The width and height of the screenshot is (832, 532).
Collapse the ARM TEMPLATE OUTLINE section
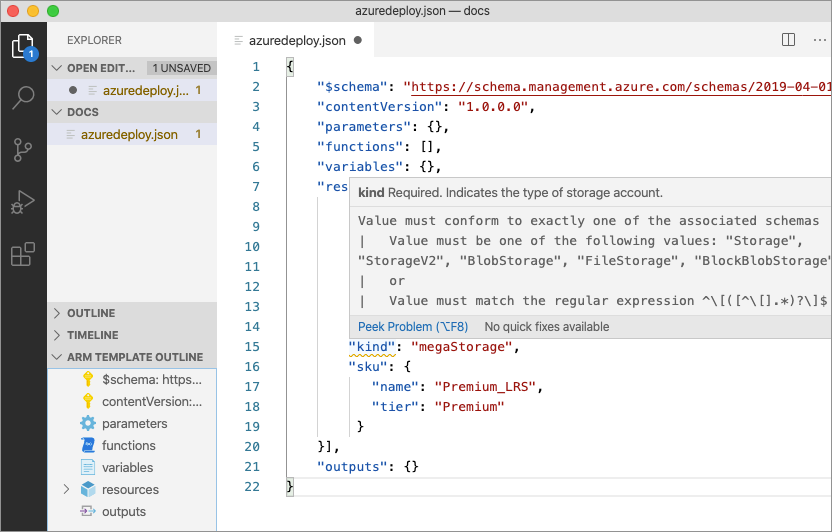[x=134, y=357]
